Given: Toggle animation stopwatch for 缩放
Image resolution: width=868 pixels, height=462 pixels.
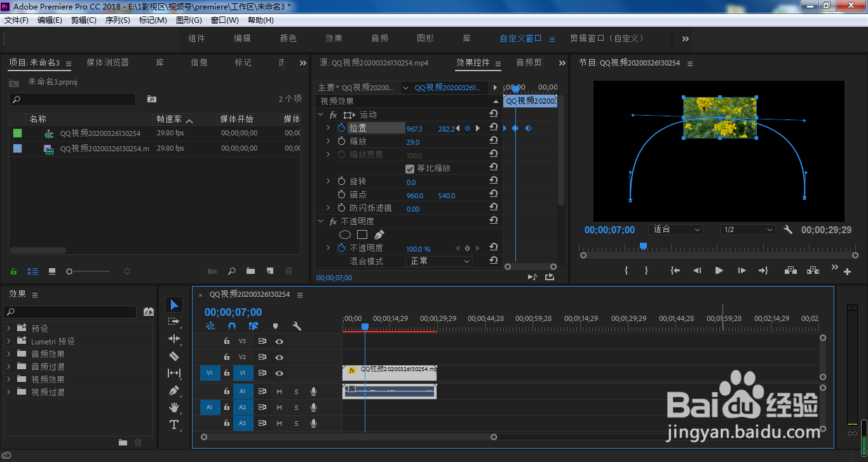Looking at the screenshot, I should point(342,141).
